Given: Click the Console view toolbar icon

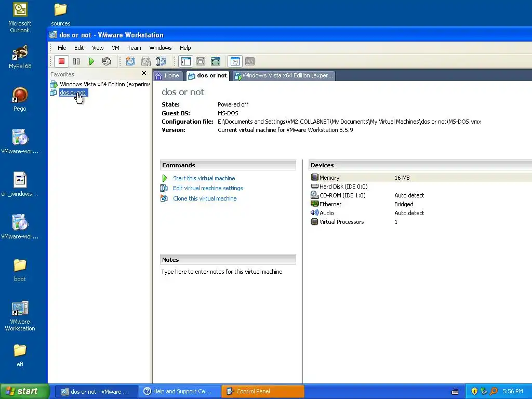Looking at the screenshot, I should [x=250, y=61].
